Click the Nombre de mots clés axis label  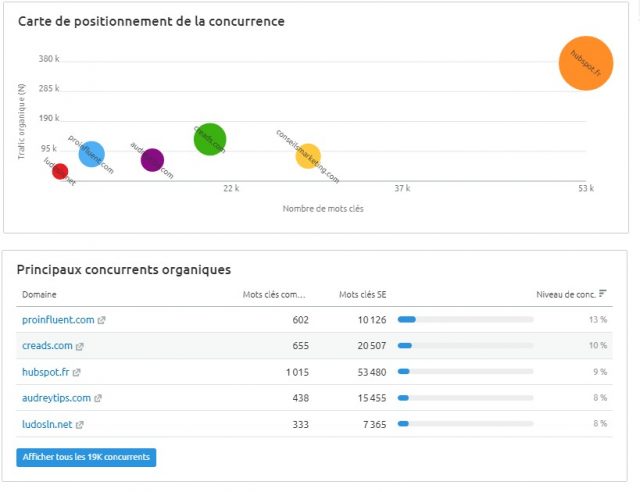[323, 209]
